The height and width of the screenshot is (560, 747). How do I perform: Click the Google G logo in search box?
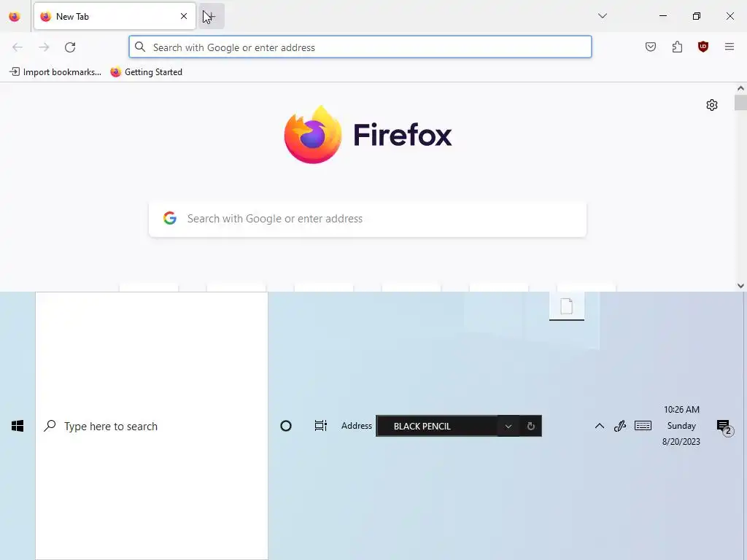[x=170, y=218]
